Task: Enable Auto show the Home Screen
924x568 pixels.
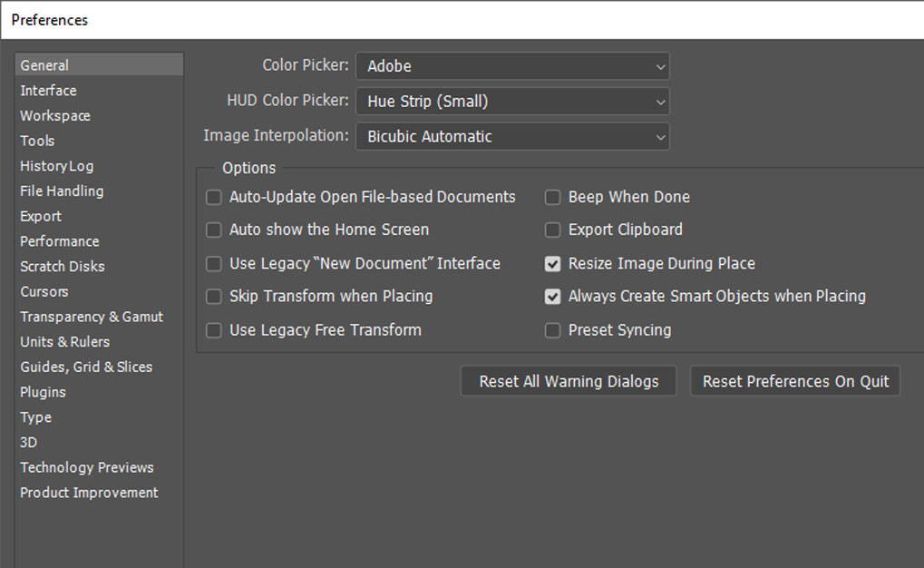Action: (213, 230)
